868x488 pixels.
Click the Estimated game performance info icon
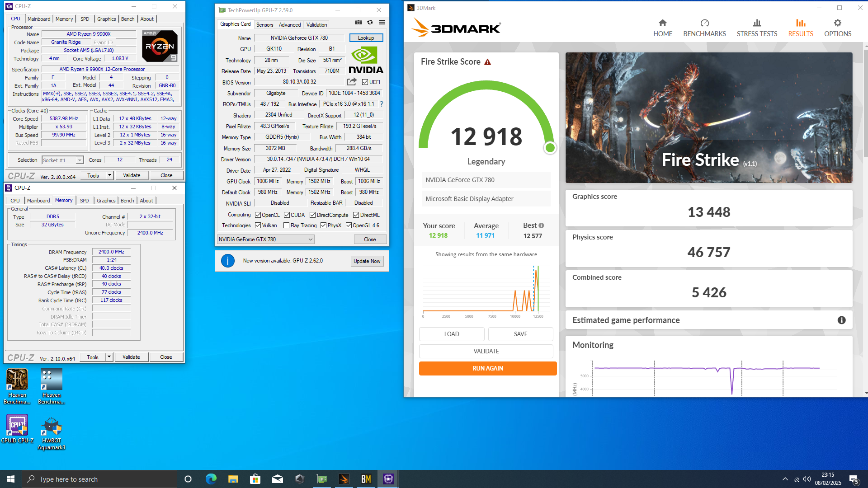pyautogui.click(x=841, y=320)
